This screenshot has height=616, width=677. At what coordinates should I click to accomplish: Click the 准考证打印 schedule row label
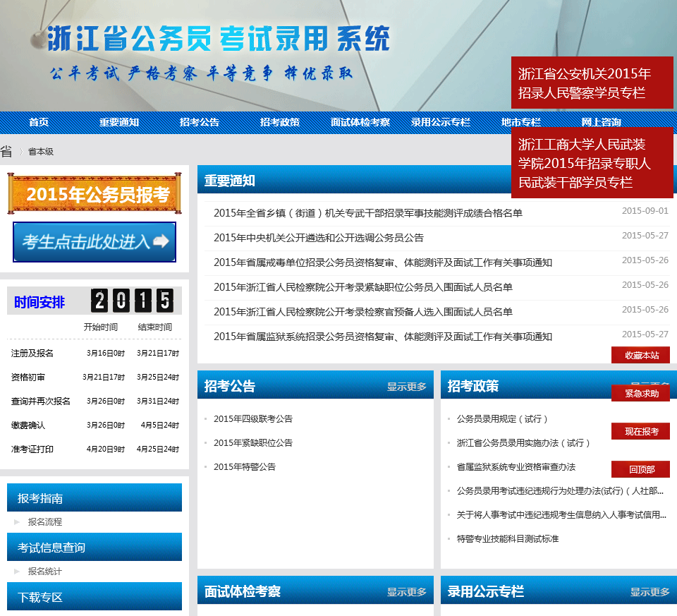coord(32,449)
